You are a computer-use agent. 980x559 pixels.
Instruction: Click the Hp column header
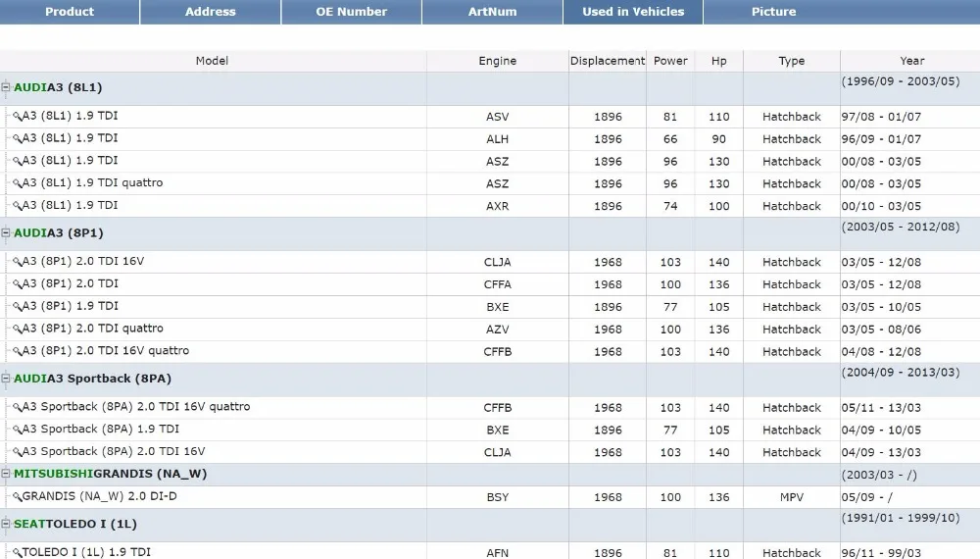click(x=718, y=61)
